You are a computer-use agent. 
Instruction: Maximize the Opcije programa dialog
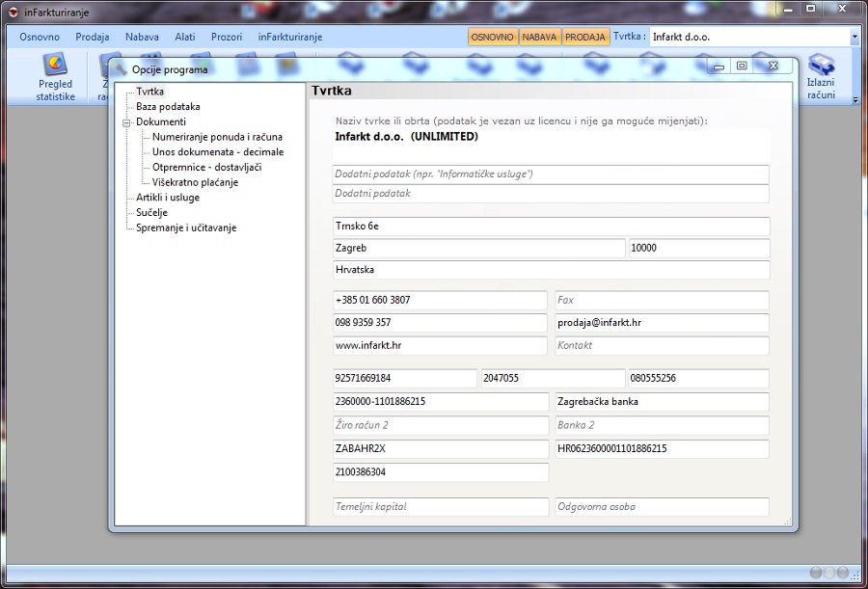(x=742, y=66)
